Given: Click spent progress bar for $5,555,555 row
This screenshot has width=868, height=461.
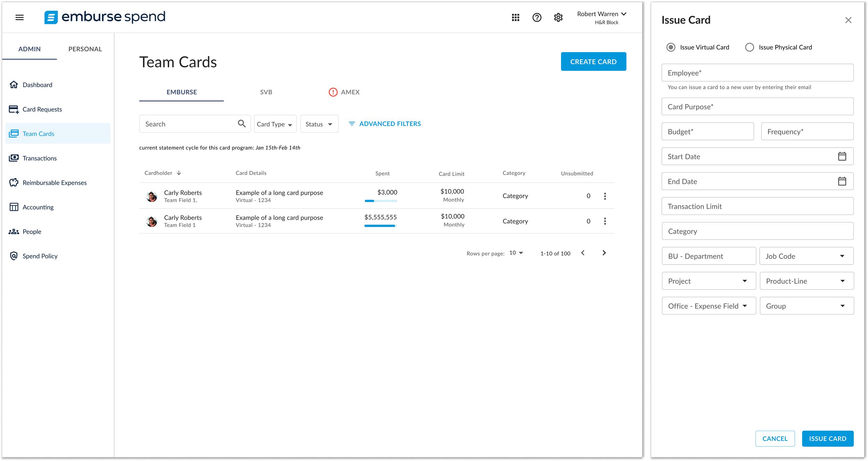Looking at the screenshot, I should point(380,226).
